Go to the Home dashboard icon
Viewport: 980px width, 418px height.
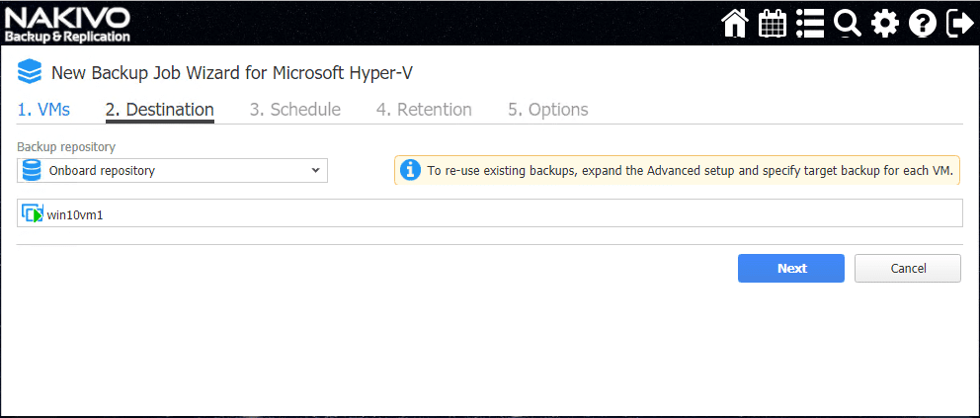tap(735, 23)
